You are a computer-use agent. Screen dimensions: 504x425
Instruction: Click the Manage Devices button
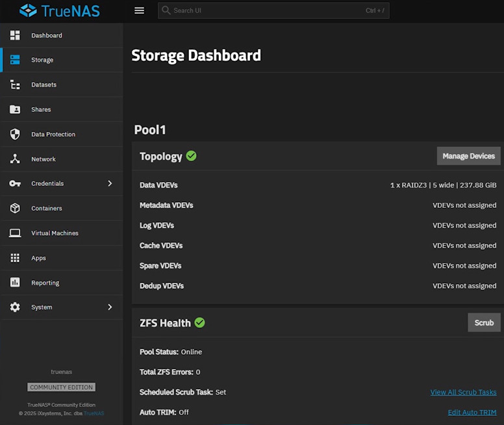point(469,156)
